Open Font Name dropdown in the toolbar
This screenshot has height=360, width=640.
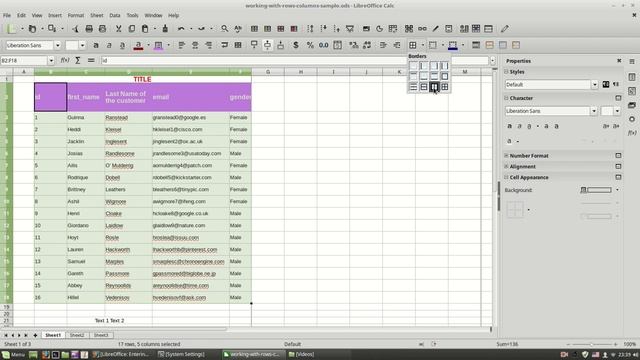58,45
